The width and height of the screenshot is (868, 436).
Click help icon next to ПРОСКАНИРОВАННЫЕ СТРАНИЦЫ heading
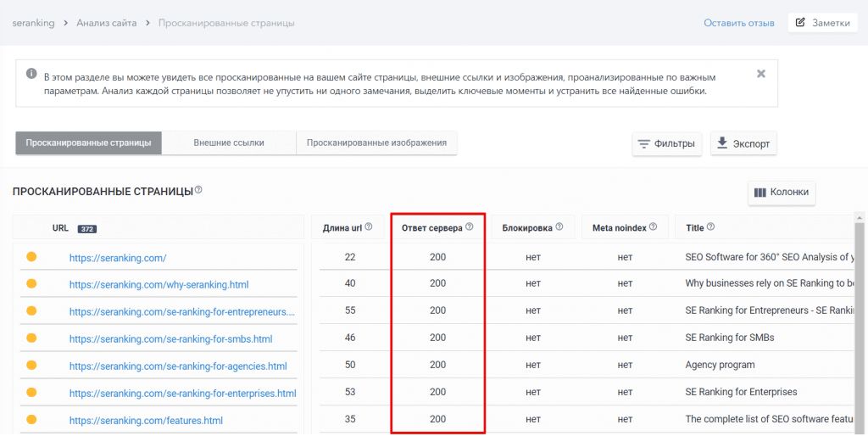click(198, 190)
